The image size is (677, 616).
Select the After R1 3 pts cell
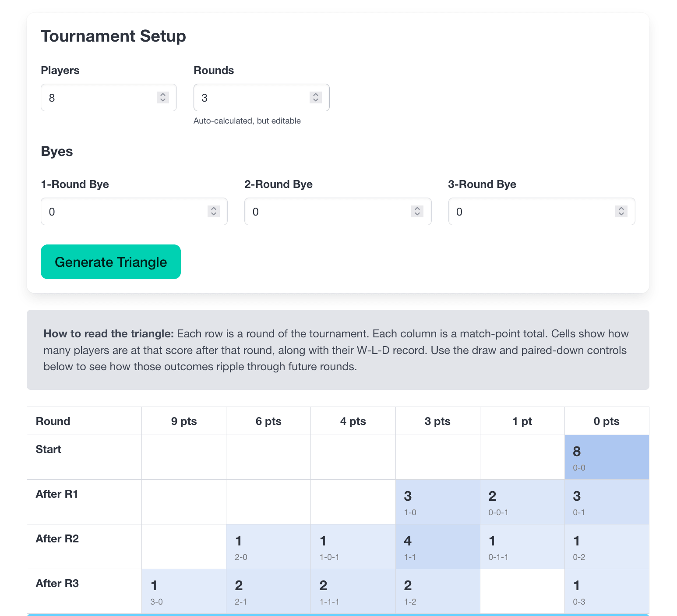click(x=437, y=502)
